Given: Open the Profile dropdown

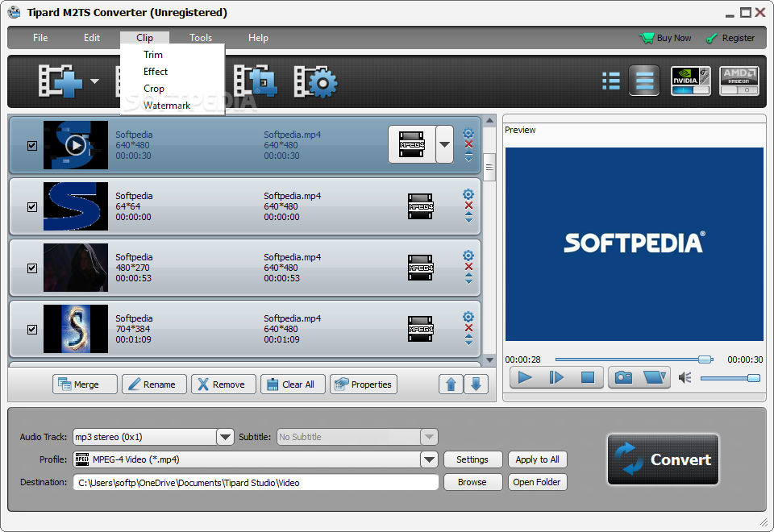Looking at the screenshot, I should [429, 459].
